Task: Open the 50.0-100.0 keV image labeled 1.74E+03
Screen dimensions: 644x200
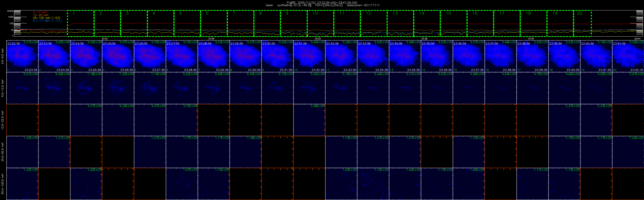Action: 437,184
